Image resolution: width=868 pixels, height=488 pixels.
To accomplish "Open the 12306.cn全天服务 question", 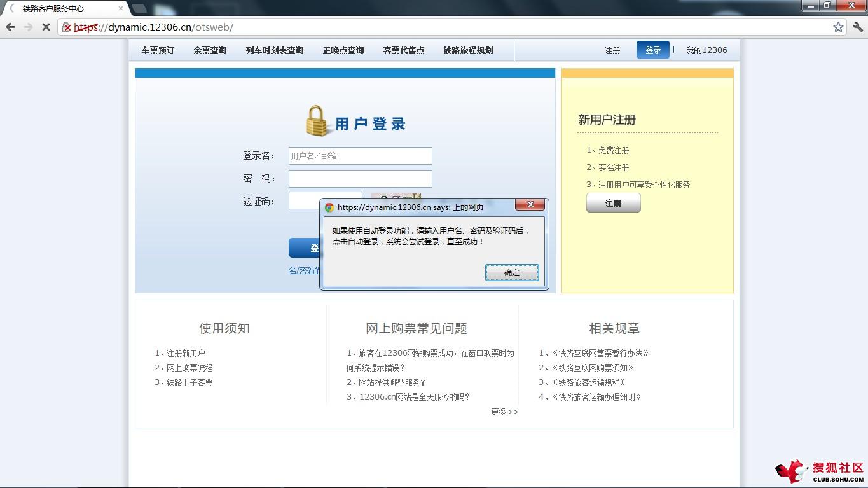I will point(415,397).
